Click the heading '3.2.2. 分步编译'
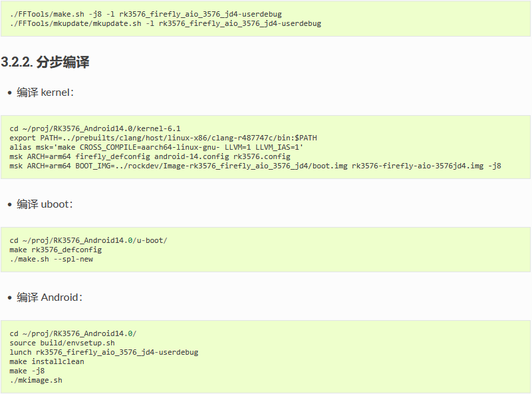This screenshot has height=394, width=532. coord(45,62)
